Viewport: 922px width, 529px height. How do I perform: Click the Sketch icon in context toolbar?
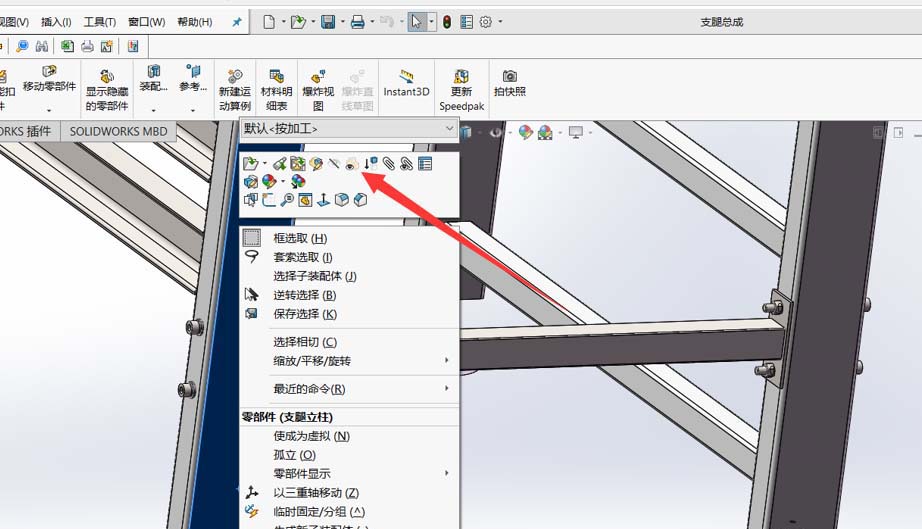269,200
